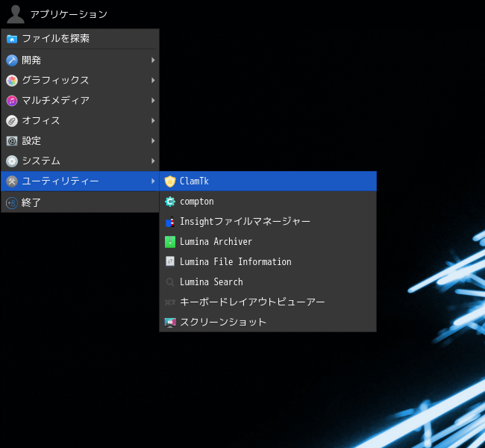Click the ユーティリティー tools icon
Screen dimensions: 485x448
[x=12, y=181]
